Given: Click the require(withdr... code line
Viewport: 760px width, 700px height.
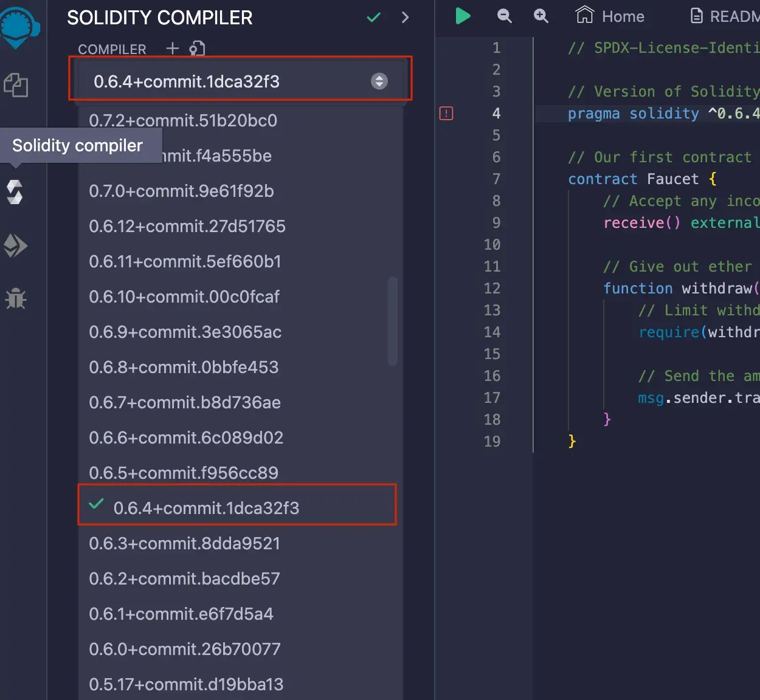Looking at the screenshot, I should coord(699,332).
